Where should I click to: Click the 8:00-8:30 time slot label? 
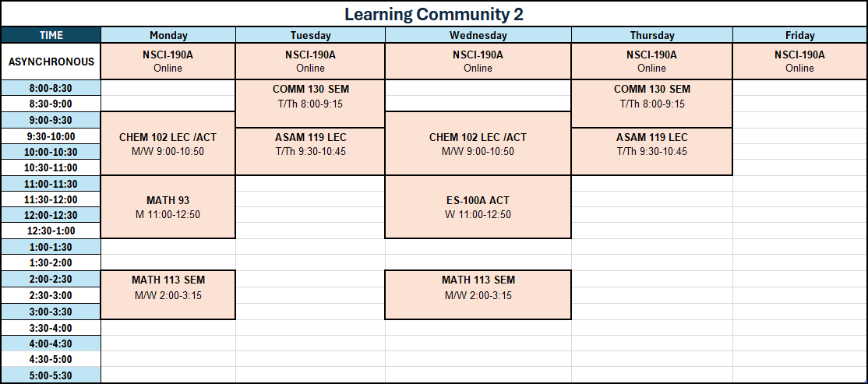51,87
